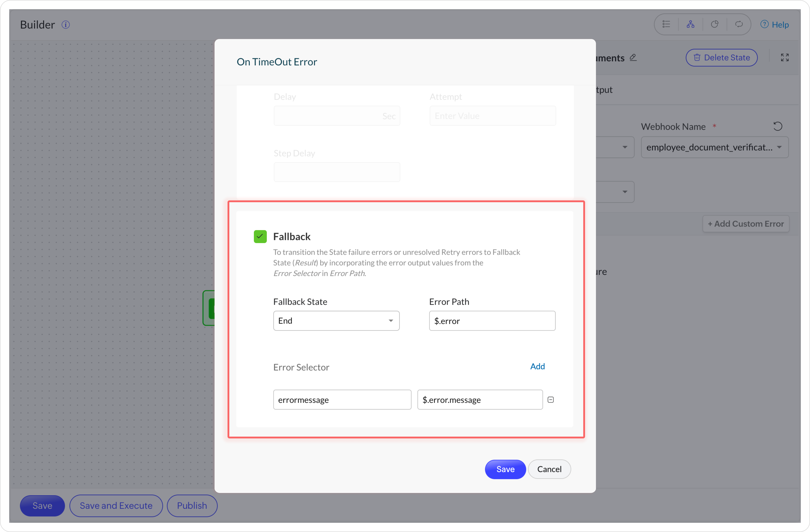Viewport: 810px width, 532px height.
Task: Remove the errormessage selector row
Action: click(x=551, y=400)
